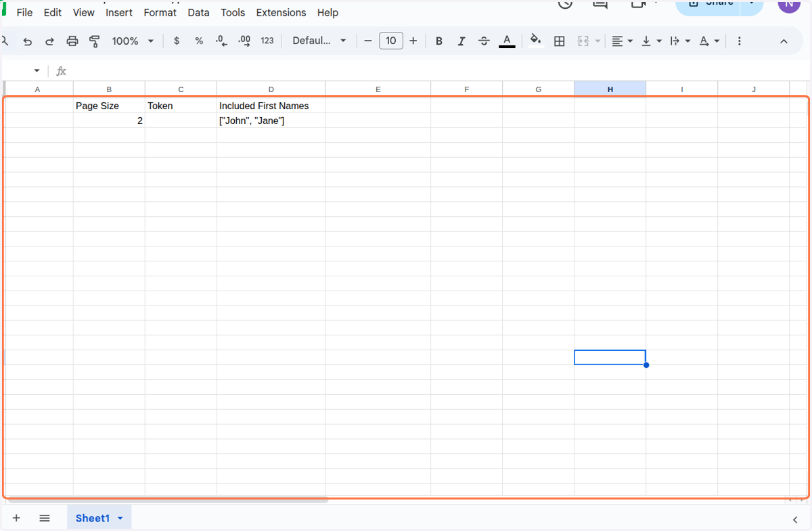
Task: Open the text wrapping dropdown
Action: 679,41
